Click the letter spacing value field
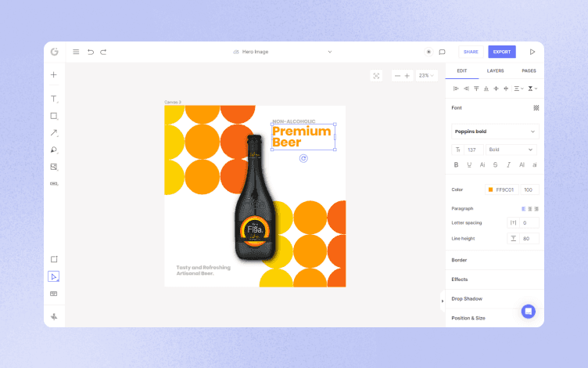The height and width of the screenshot is (368, 588). (x=529, y=223)
